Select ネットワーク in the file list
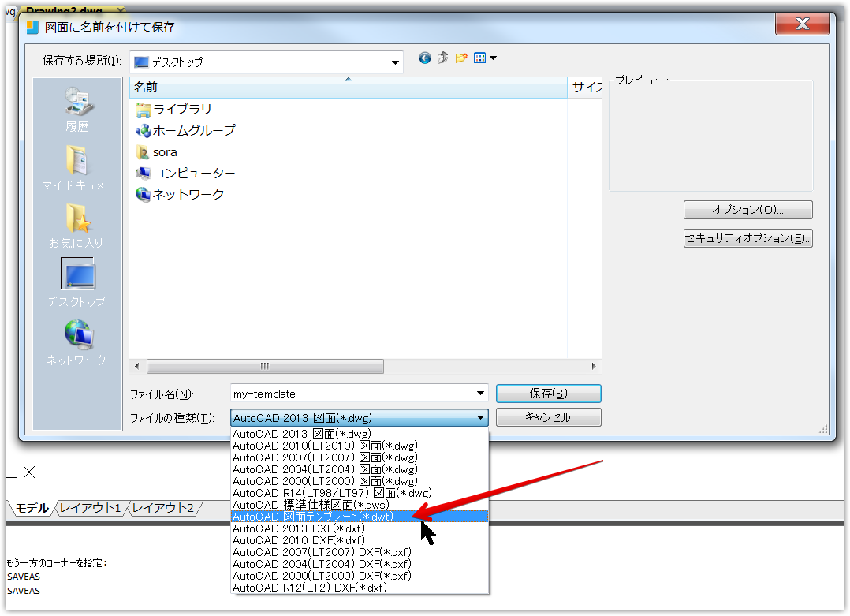850x616 pixels. 180,195
